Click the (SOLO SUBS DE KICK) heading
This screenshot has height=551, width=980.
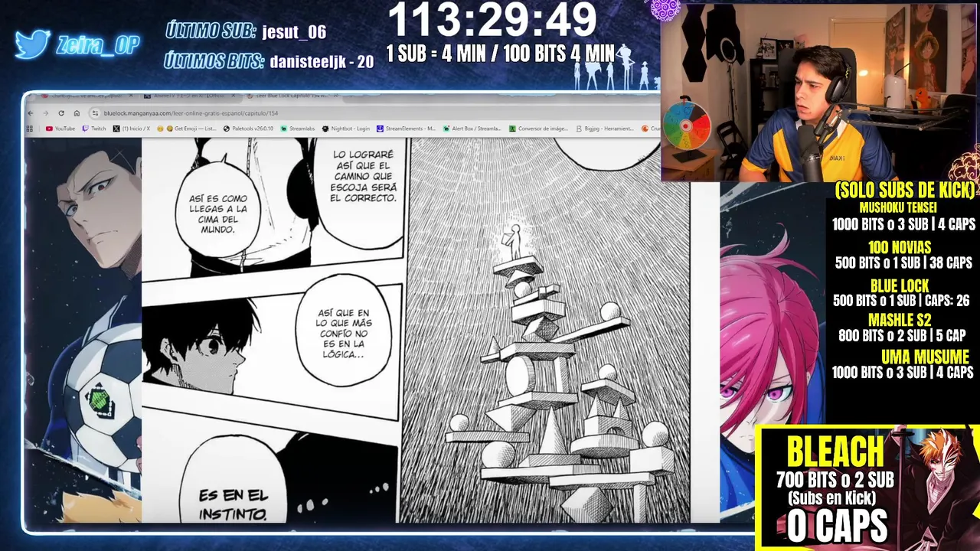pos(905,191)
